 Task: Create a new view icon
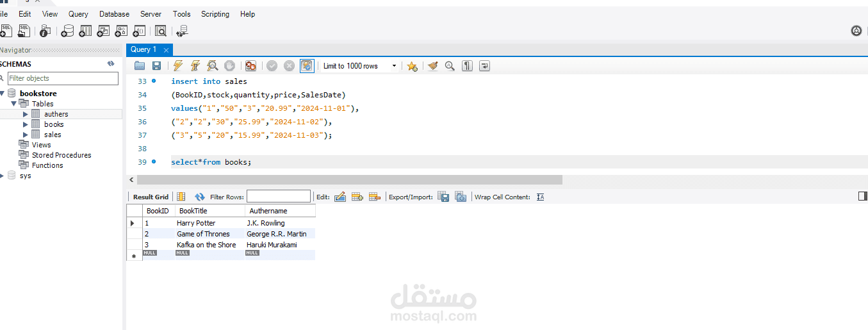pos(103,30)
